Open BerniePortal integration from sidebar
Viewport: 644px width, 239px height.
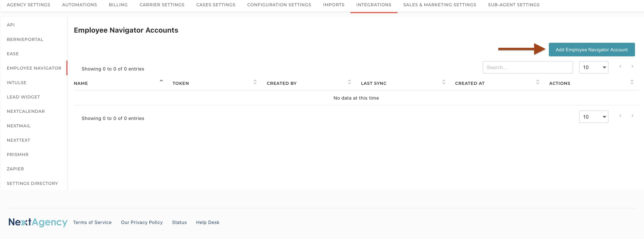[x=25, y=39]
